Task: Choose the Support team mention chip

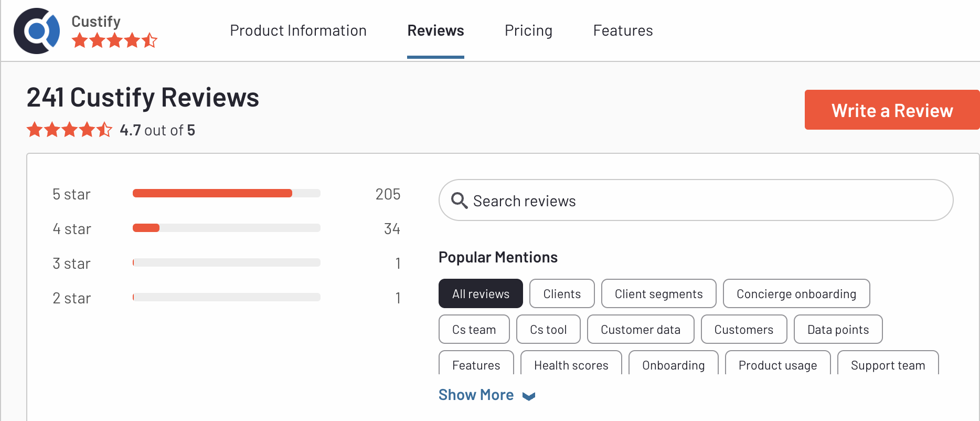Action: tap(888, 363)
